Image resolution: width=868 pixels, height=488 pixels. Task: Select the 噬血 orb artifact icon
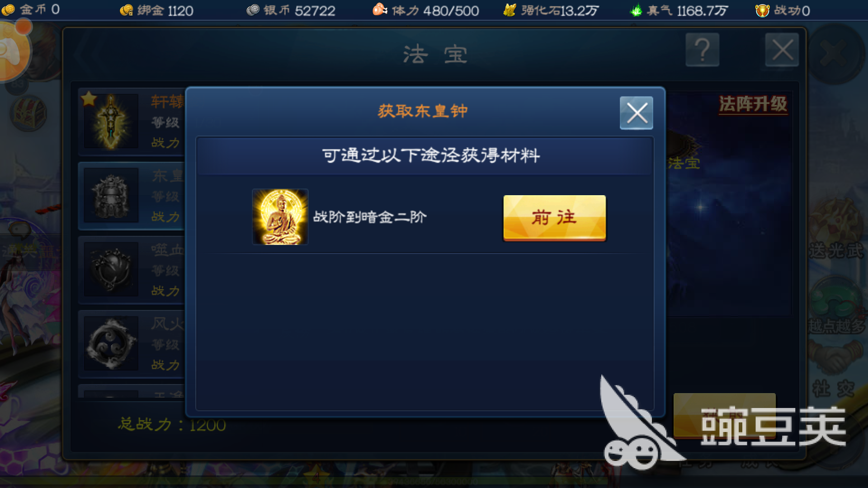tap(111, 269)
